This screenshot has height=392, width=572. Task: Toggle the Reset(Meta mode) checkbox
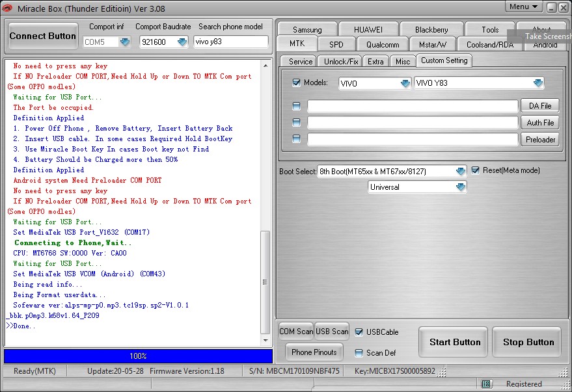(475, 170)
